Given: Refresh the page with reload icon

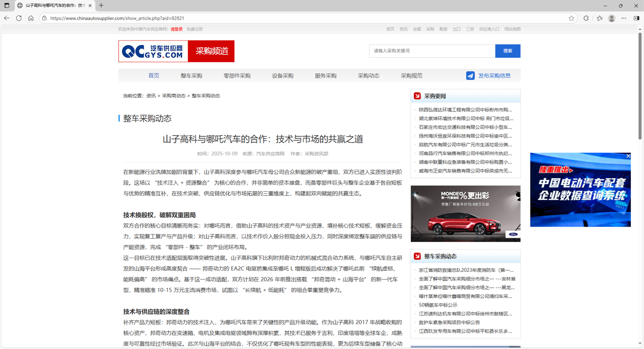Looking at the screenshot, I should click(x=19, y=18).
